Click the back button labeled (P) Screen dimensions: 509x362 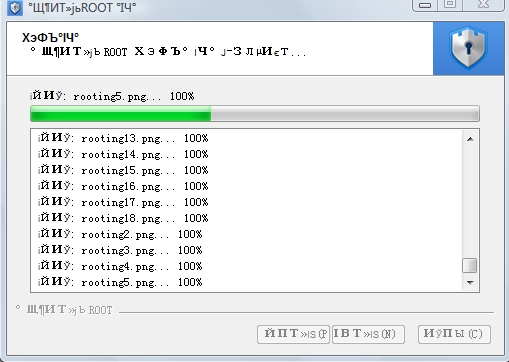pos(293,334)
